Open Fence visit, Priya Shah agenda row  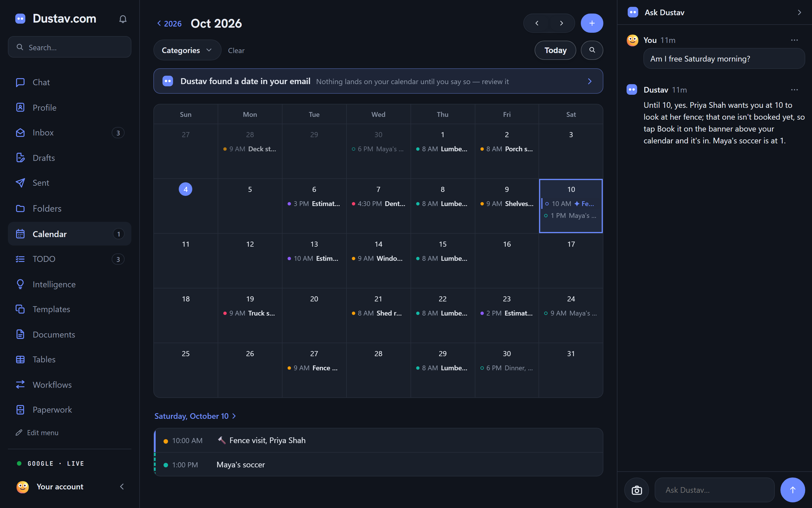(378, 441)
